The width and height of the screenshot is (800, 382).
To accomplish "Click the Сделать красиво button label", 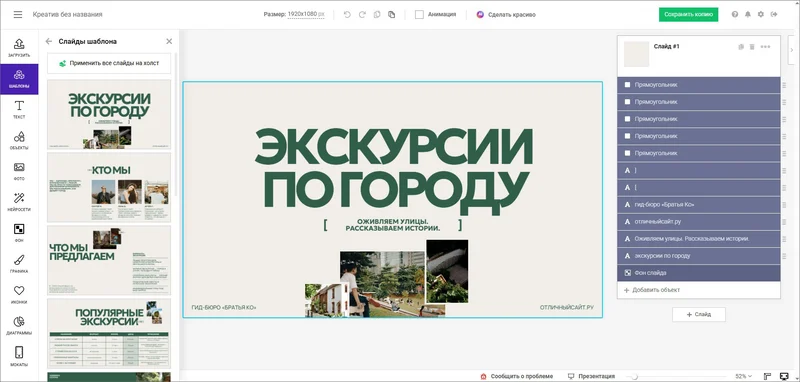I will pyautogui.click(x=512, y=15).
